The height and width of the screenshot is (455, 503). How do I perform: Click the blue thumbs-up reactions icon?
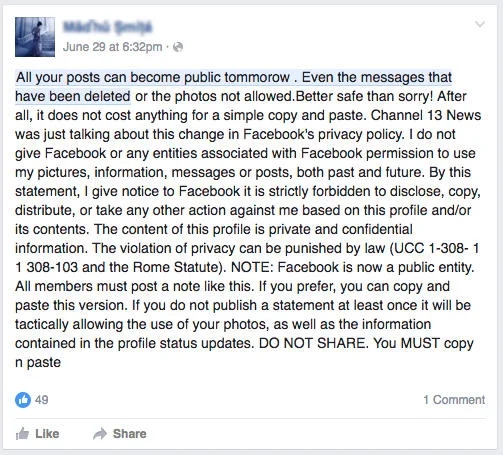[x=23, y=400]
